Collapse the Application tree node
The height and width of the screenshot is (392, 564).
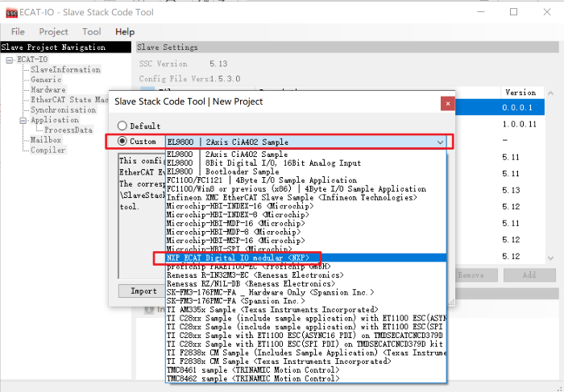click(x=24, y=120)
